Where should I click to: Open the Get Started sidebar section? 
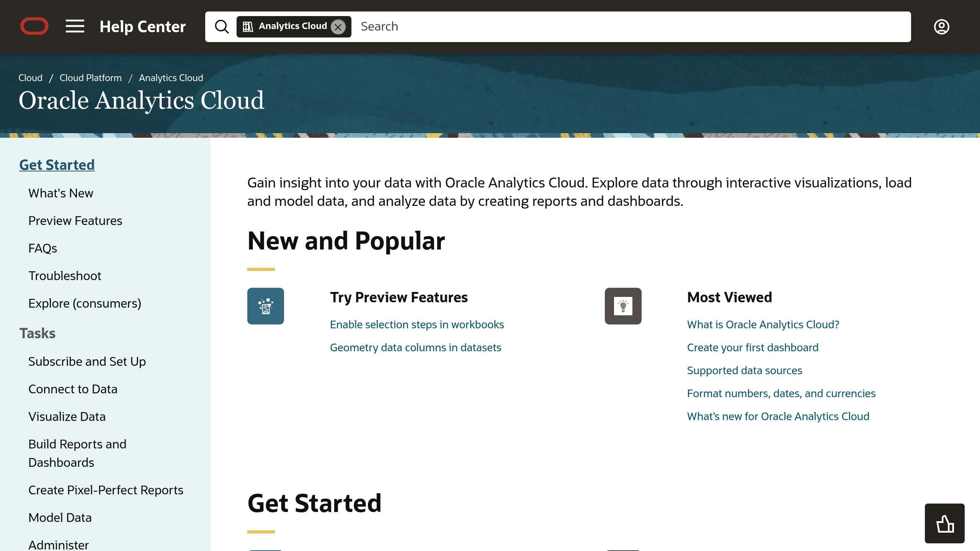point(57,165)
